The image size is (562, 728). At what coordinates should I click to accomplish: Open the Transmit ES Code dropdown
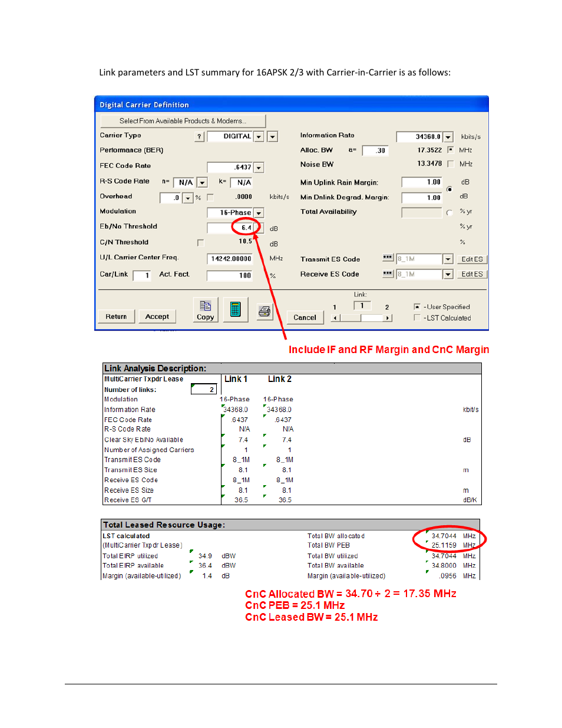(x=448, y=259)
